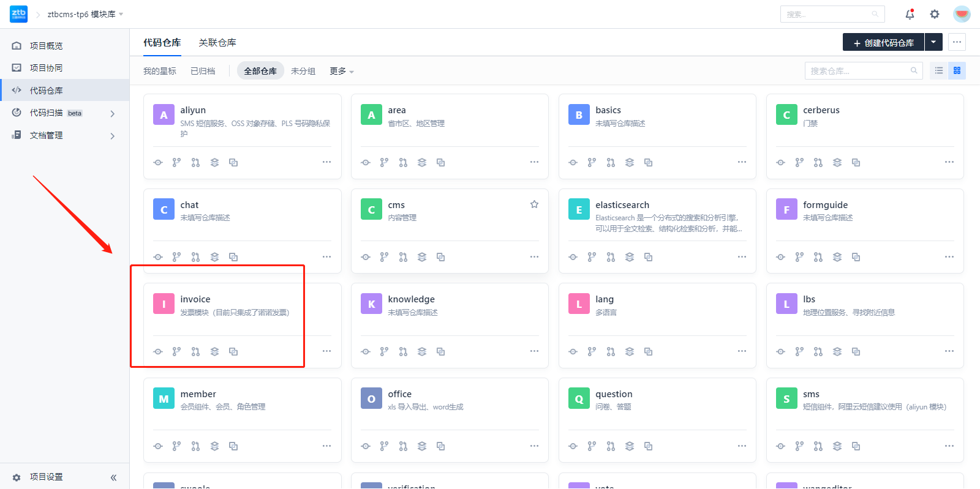Open merge requests icon on aliyun card

195,162
